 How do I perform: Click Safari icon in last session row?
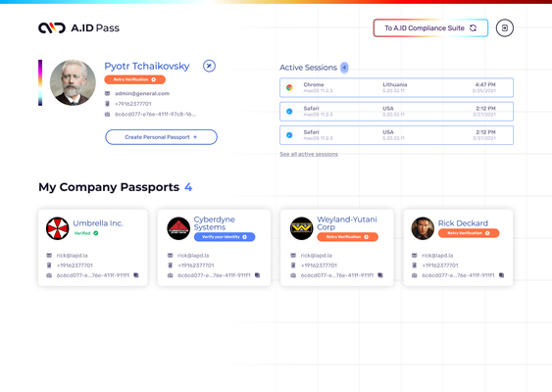pyautogui.click(x=289, y=135)
